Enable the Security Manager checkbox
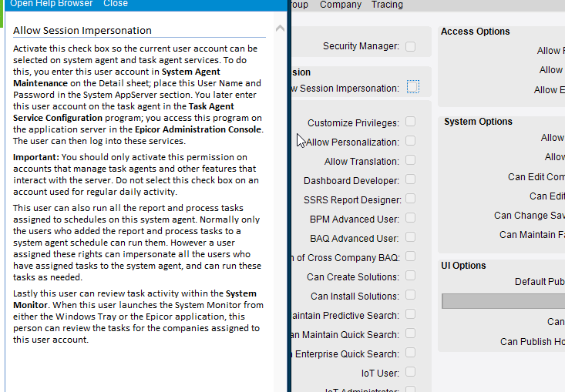The height and width of the screenshot is (392, 565). point(411,46)
